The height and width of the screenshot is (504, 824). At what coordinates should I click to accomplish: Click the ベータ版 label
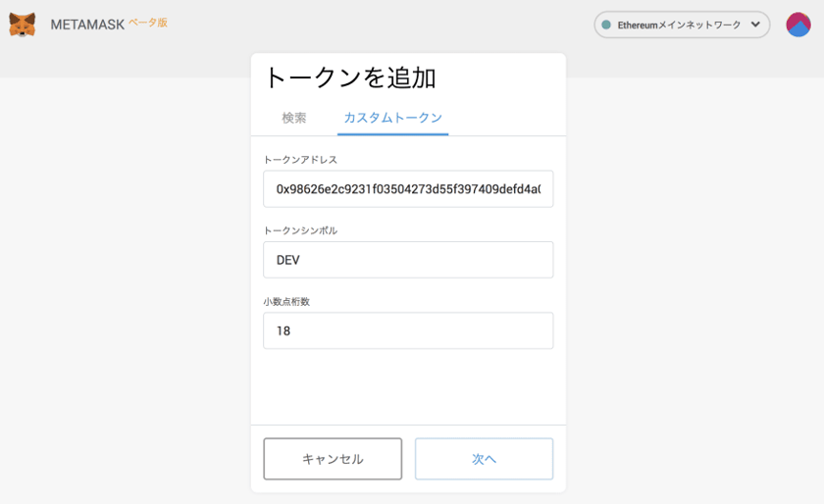[x=148, y=23]
